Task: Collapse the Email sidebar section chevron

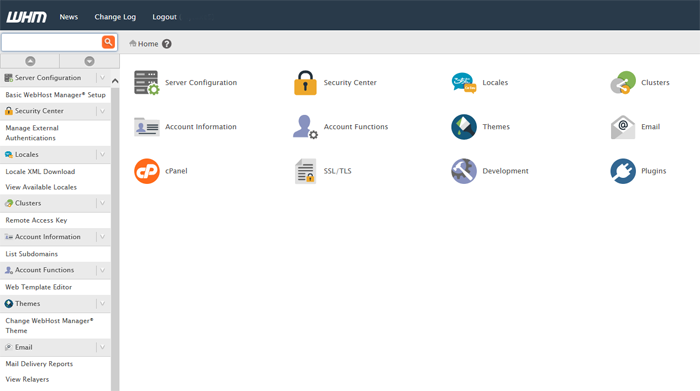Action: pyautogui.click(x=102, y=347)
